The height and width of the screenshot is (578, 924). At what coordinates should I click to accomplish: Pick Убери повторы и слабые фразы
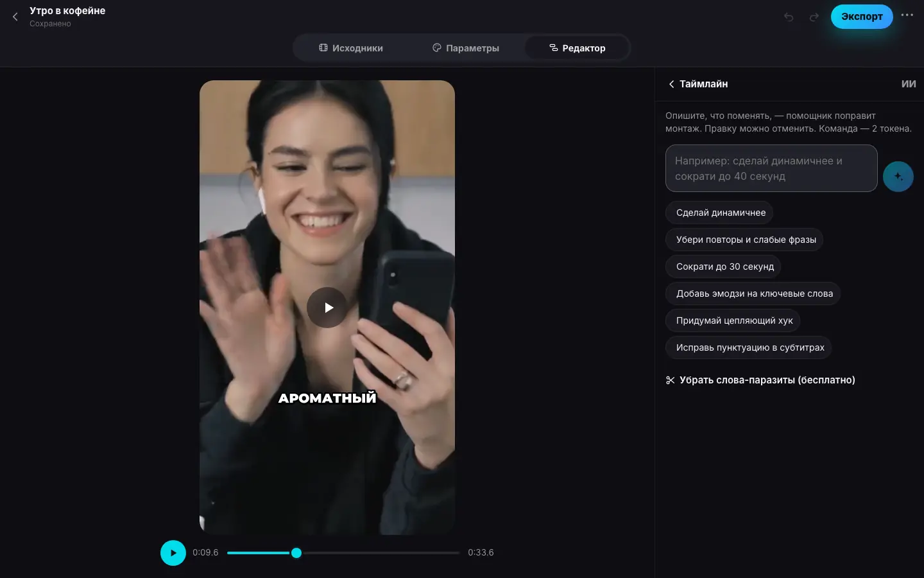tap(745, 240)
